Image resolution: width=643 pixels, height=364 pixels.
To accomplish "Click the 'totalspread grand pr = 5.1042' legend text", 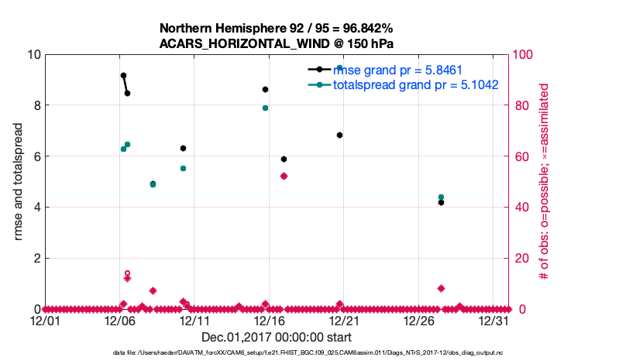I will pos(415,84).
